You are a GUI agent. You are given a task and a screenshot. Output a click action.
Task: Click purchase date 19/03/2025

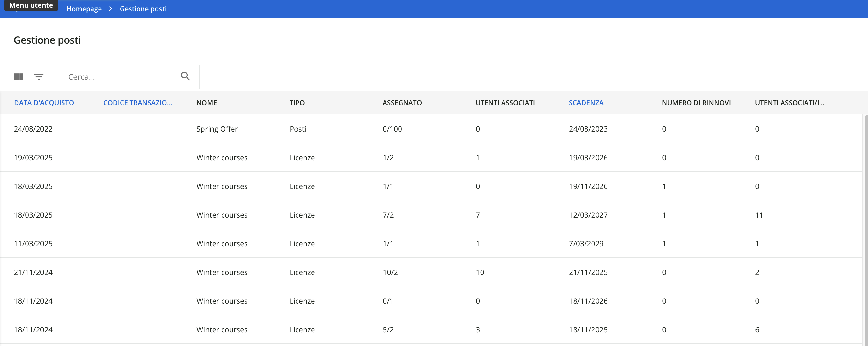coord(33,157)
